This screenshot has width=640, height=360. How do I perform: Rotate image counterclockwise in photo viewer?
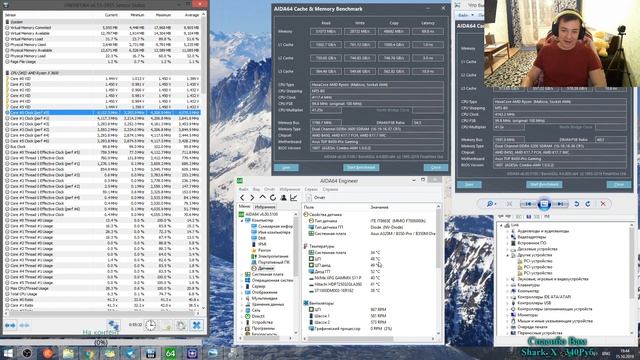pos(576,204)
